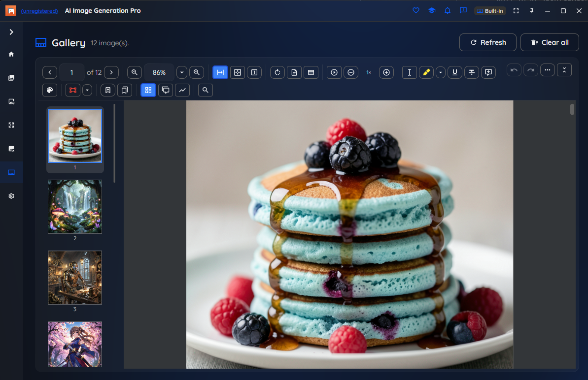588x380 pixels.
Task: Select the text cursor tool
Action: tap(410, 72)
